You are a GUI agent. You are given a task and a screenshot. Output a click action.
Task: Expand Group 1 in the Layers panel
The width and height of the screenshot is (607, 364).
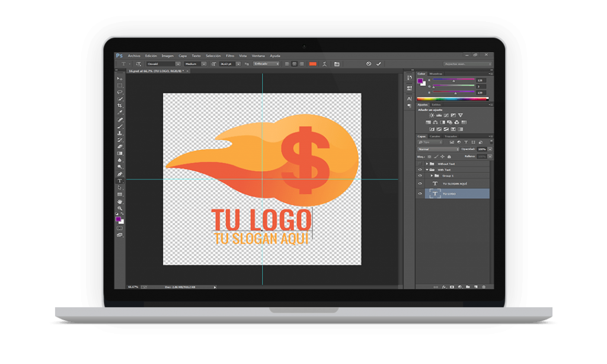(x=432, y=175)
